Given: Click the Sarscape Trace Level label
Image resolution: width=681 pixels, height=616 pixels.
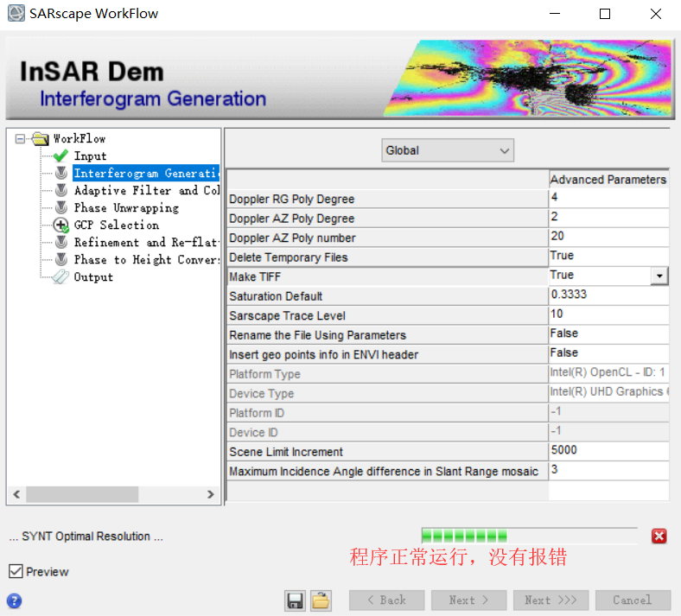Looking at the screenshot, I should click(x=287, y=315).
